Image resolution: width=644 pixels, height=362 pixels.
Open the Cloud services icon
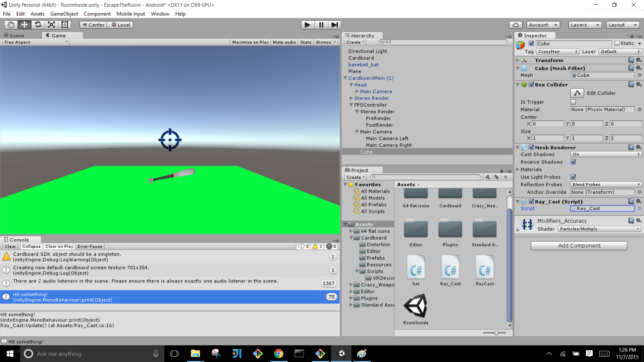[x=516, y=24]
